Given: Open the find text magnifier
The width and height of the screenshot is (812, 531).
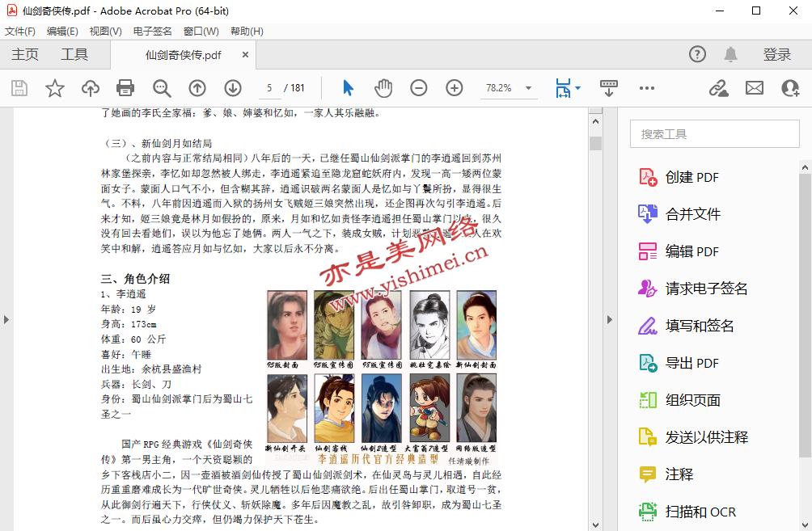Looking at the screenshot, I should pyautogui.click(x=162, y=88).
